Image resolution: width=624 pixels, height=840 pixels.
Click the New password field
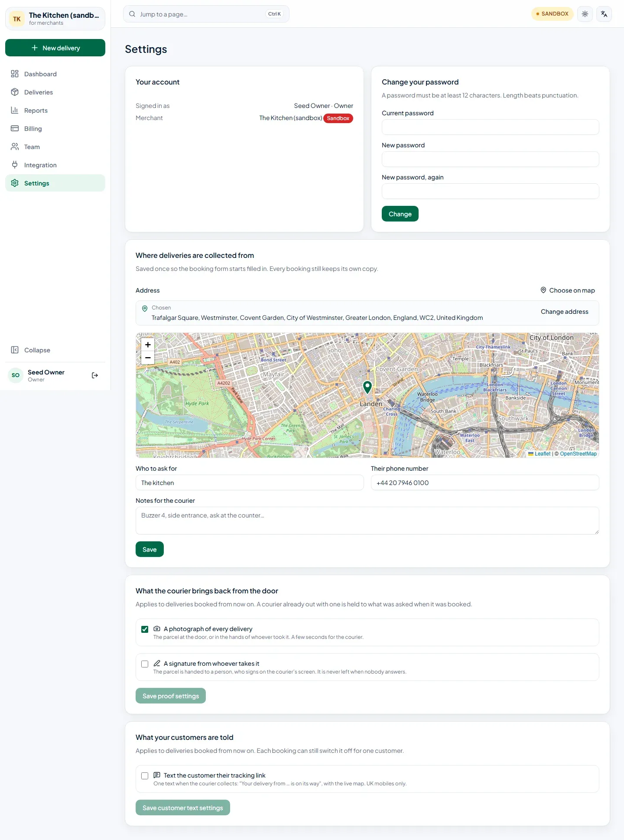[490, 159]
